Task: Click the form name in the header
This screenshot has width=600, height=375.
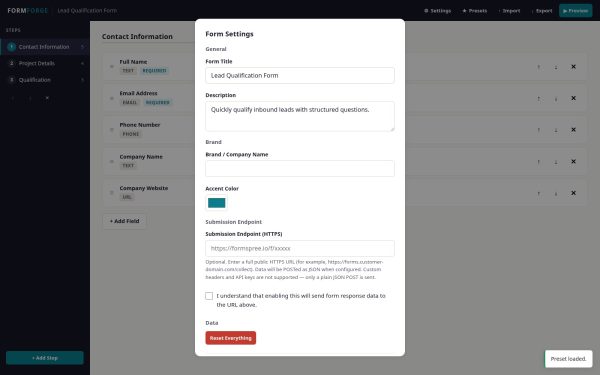Action: (87, 11)
